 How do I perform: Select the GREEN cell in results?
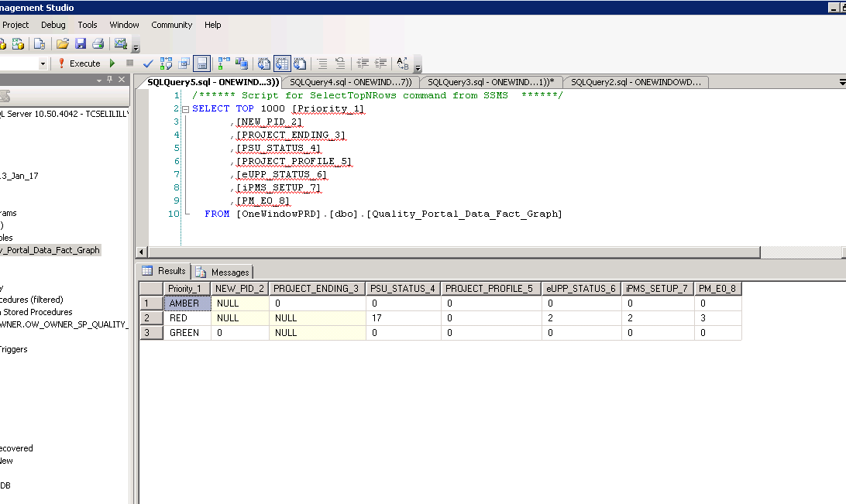pyautogui.click(x=187, y=333)
